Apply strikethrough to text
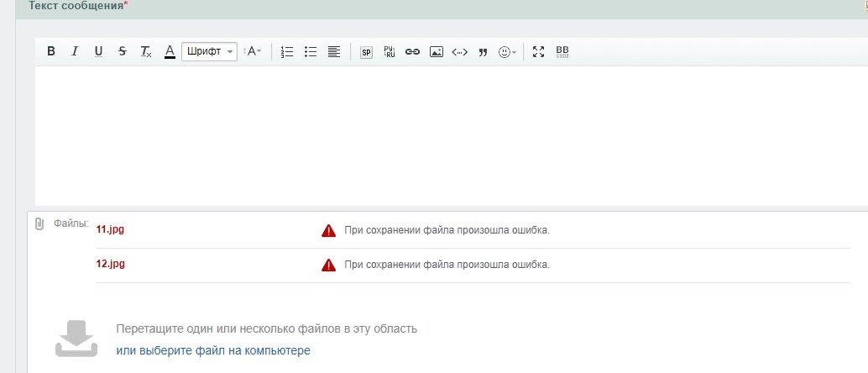The width and height of the screenshot is (868, 373). coord(123,51)
